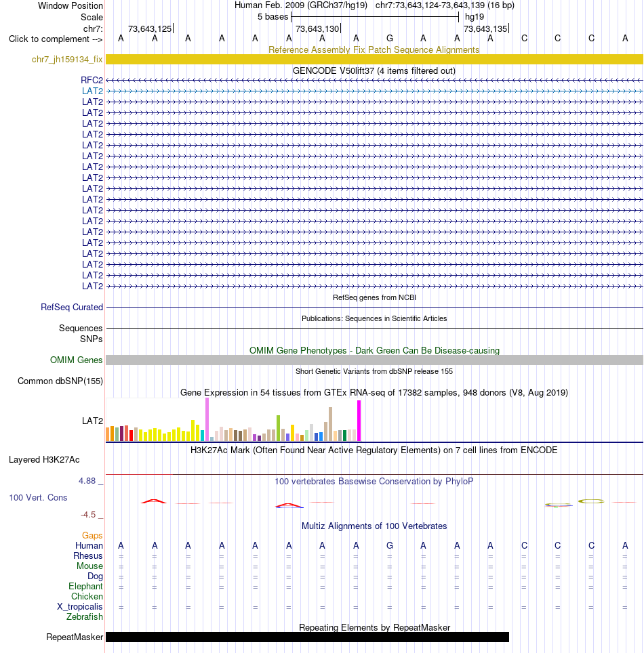644x653 pixels.
Task: Click the tall tan bar in the GTEx chart
Action: [x=331, y=424]
